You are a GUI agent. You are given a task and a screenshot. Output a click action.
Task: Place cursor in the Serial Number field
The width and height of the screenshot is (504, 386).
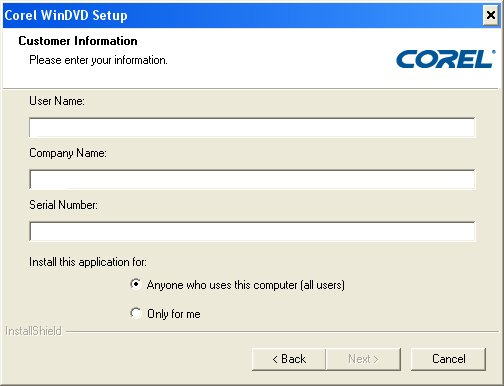coord(252,231)
